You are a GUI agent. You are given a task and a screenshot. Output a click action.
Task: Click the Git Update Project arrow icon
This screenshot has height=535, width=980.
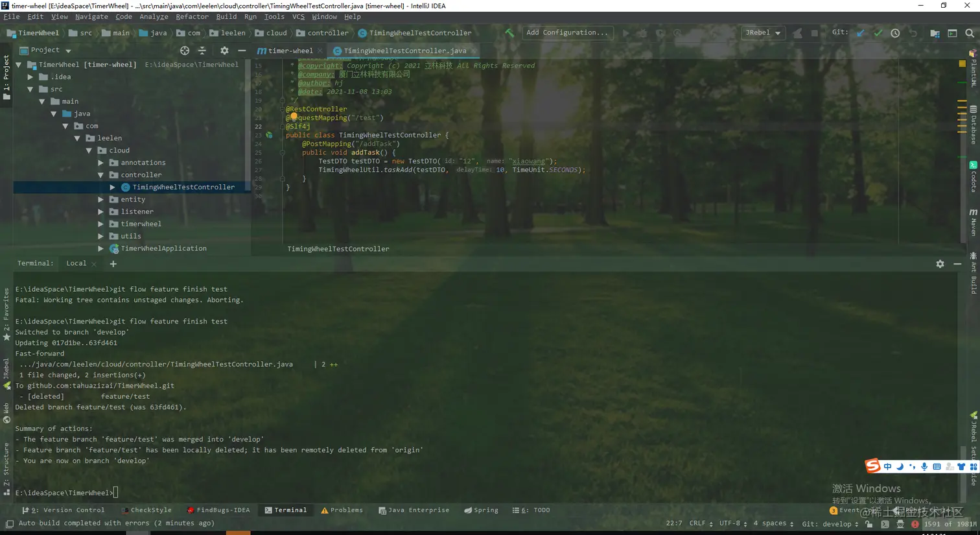pos(860,33)
